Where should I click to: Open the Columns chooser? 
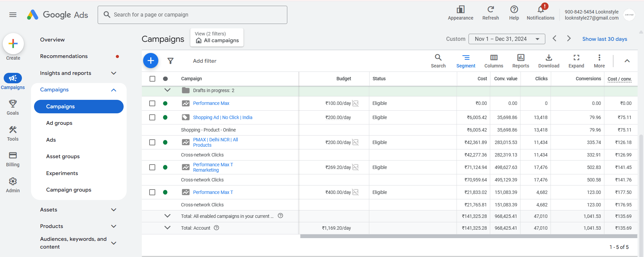click(493, 58)
